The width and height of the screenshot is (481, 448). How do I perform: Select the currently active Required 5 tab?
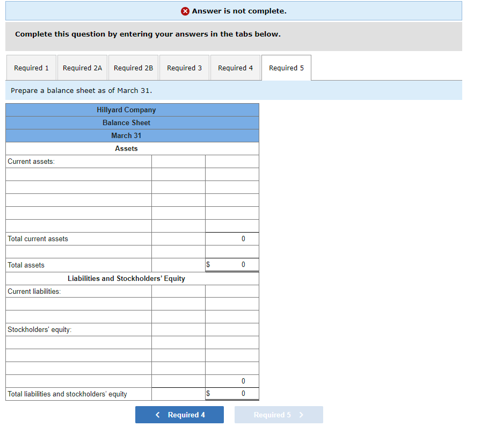click(x=286, y=68)
